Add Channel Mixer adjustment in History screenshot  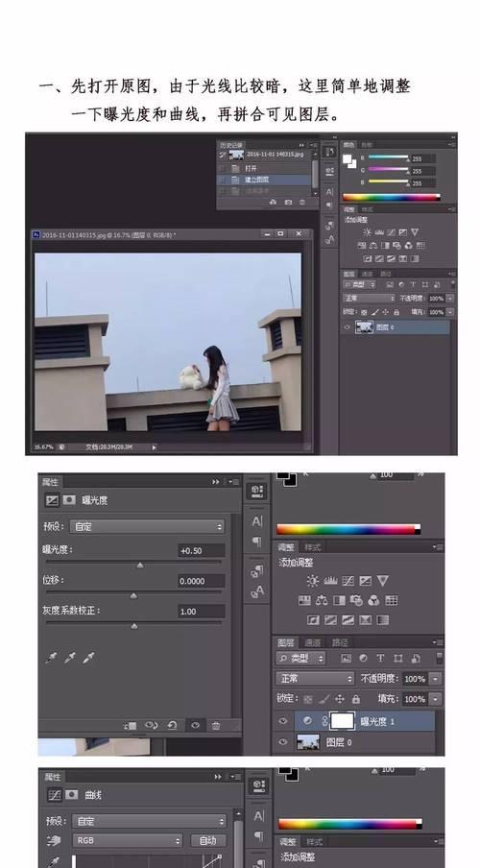[x=409, y=246]
